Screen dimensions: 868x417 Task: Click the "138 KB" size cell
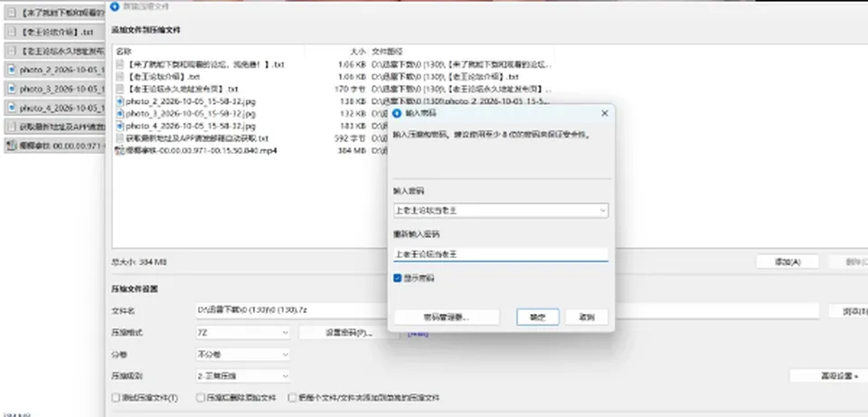(354, 101)
